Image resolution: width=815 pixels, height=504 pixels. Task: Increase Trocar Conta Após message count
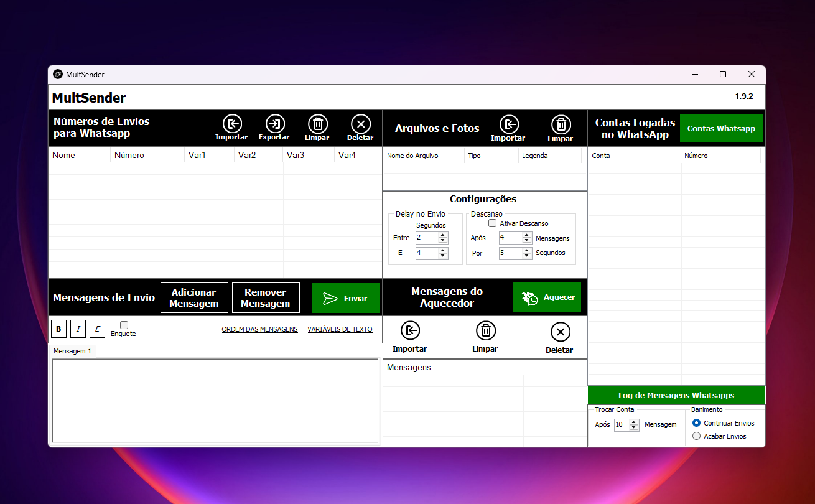634,422
